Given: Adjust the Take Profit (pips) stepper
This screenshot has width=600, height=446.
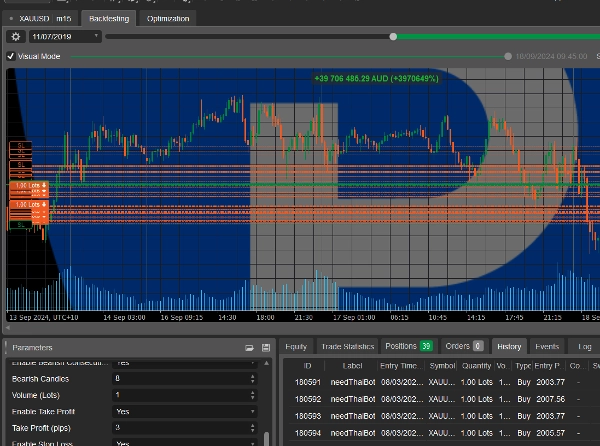Looking at the screenshot, I should pyautogui.click(x=252, y=427).
